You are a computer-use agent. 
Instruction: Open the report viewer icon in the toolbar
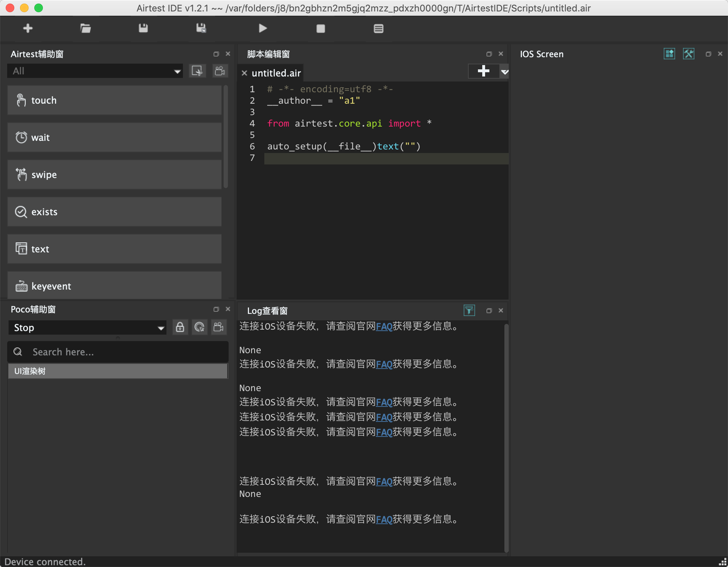378,29
